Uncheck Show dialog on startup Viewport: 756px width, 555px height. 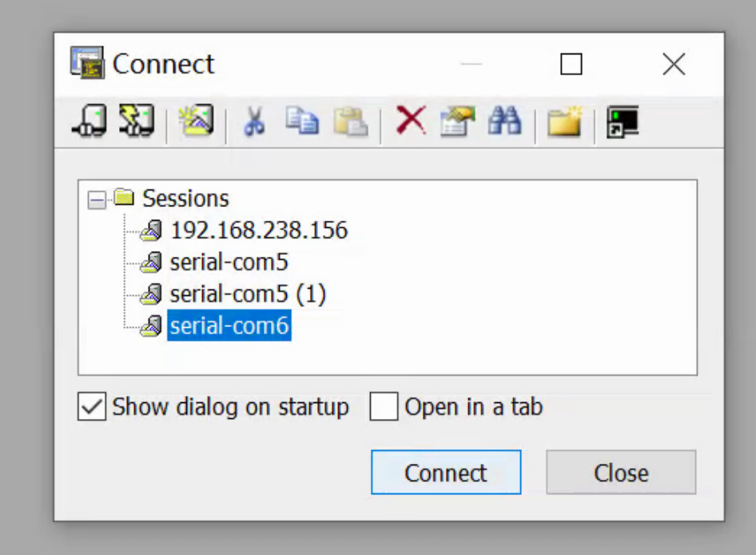pyautogui.click(x=92, y=407)
